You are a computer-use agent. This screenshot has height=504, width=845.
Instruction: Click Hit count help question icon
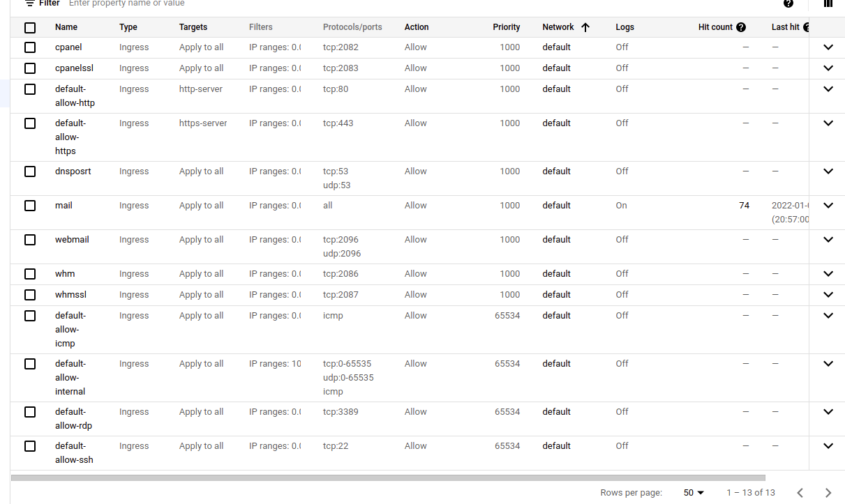[x=741, y=27]
